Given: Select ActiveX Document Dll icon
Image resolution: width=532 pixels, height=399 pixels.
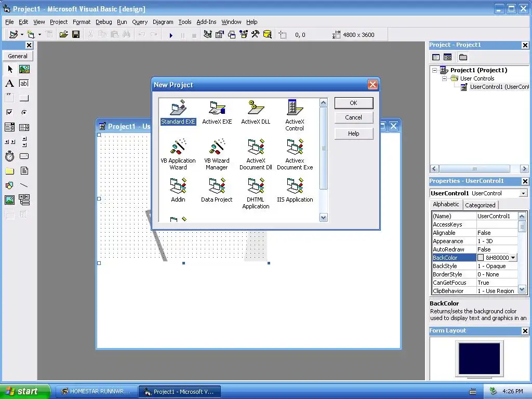Looking at the screenshot, I should (256, 154).
